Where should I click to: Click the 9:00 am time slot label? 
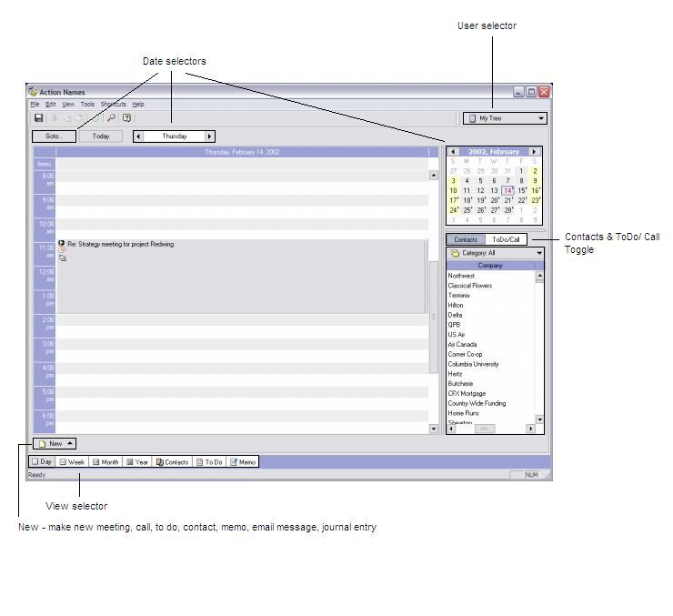(45, 206)
